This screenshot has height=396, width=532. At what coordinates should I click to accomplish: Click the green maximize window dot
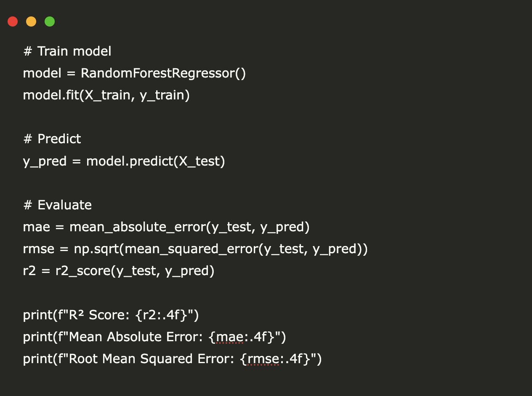click(50, 21)
